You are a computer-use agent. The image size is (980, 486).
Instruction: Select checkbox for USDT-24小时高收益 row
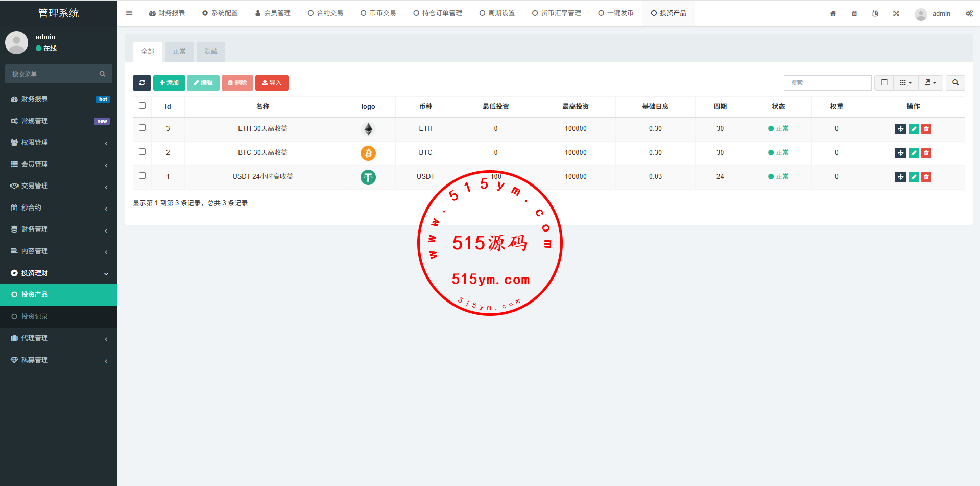tap(142, 176)
